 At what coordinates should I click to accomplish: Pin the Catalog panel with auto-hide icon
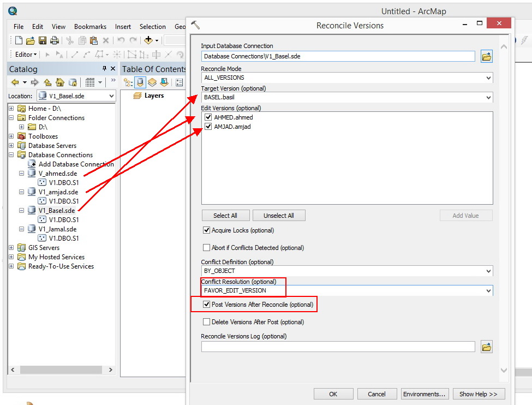pos(105,69)
